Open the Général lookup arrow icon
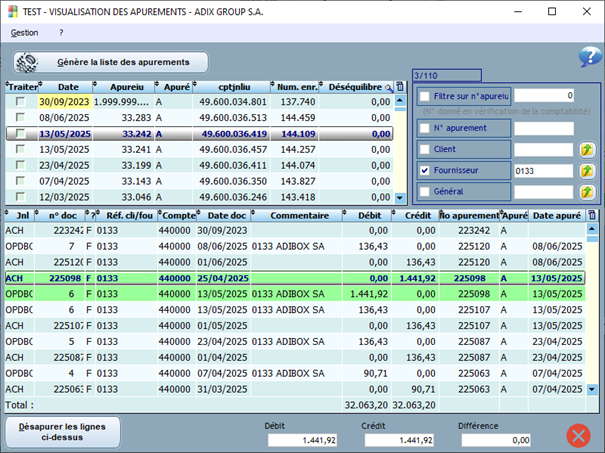 coord(587,192)
